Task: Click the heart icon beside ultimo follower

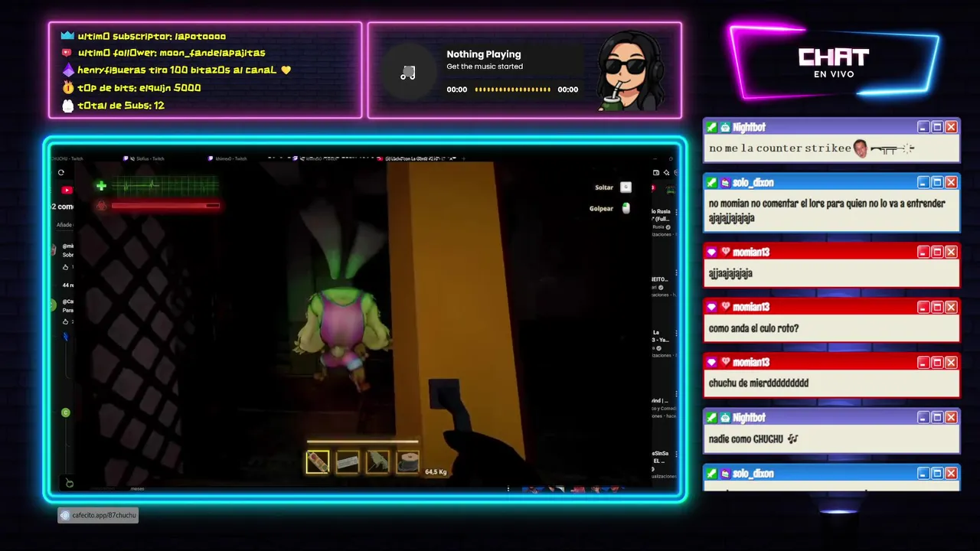Action: click(x=67, y=53)
